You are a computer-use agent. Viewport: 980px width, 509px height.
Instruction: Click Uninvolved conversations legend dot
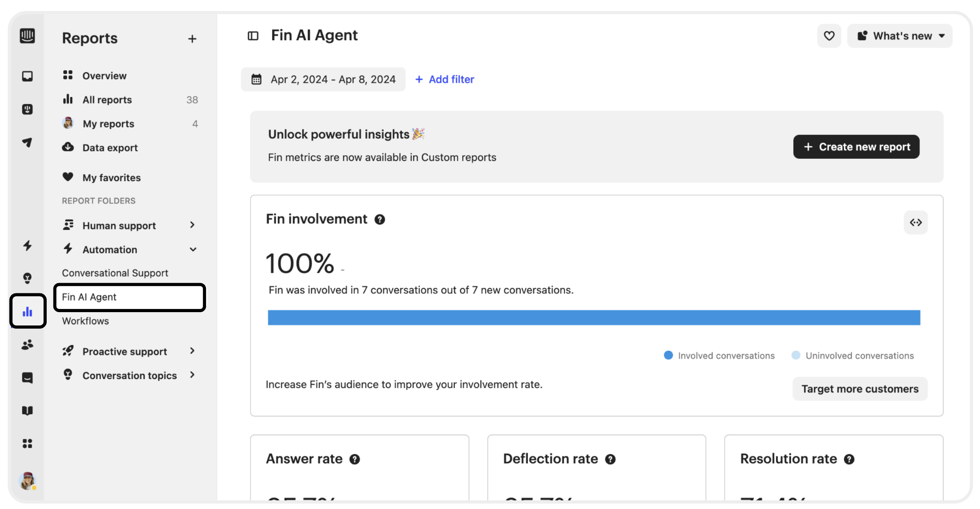click(x=796, y=355)
